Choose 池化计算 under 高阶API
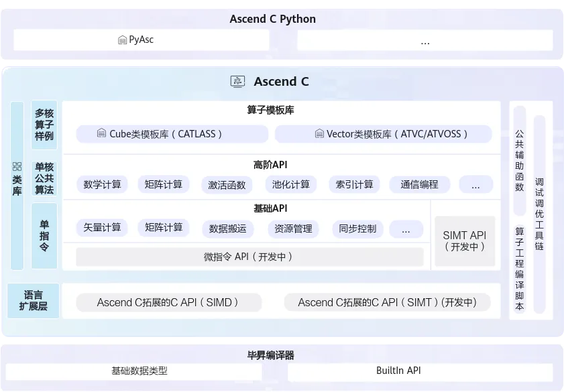The width and height of the screenshot is (564, 392). click(290, 184)
